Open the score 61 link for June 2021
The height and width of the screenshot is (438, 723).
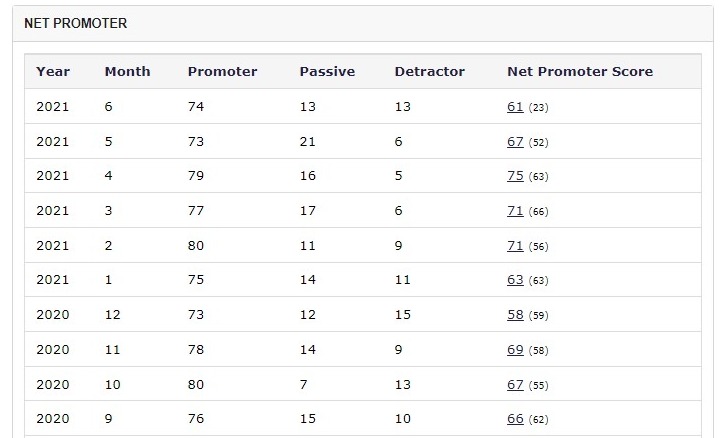tap(515, 107)
